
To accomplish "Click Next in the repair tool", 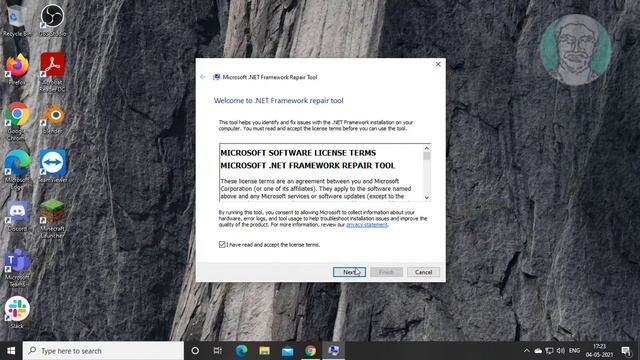I will point(349,272).
